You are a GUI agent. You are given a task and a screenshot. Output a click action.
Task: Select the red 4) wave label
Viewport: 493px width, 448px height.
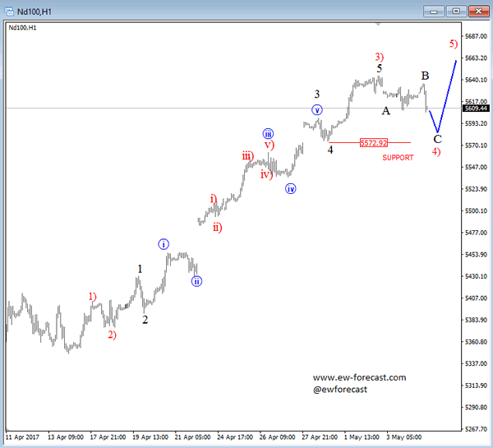tap(436, 151)
